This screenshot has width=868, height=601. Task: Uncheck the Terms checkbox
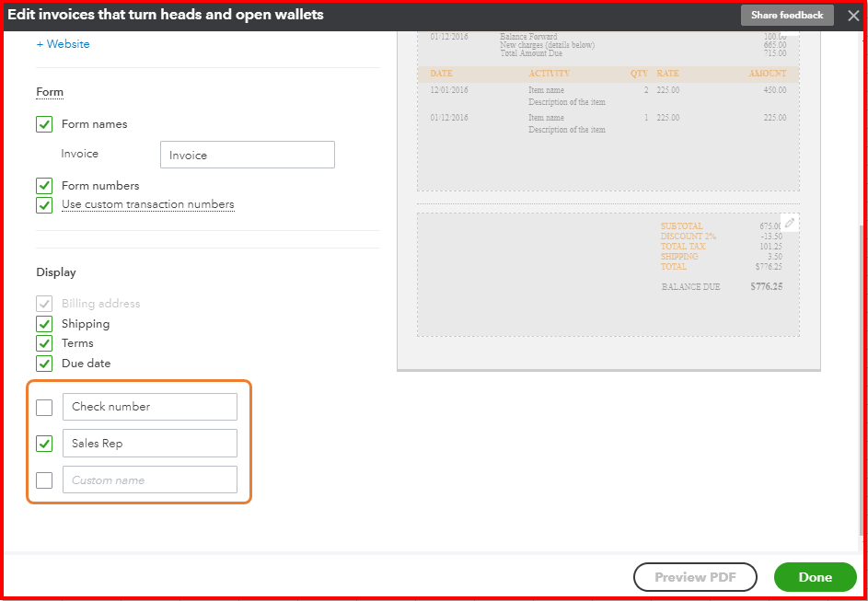click(x=44, y=343)
